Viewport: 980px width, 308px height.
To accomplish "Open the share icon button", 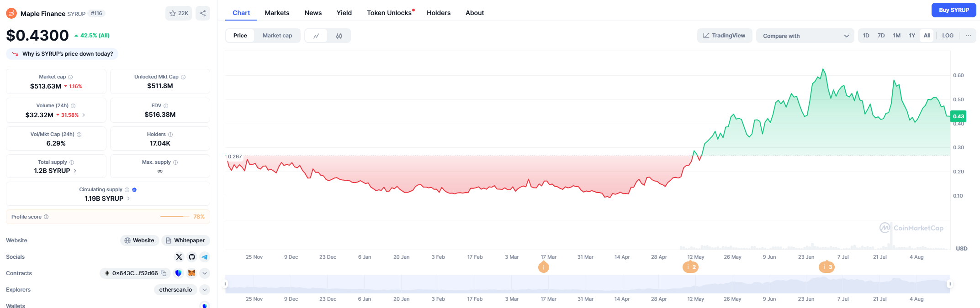I will click(203, 13).
